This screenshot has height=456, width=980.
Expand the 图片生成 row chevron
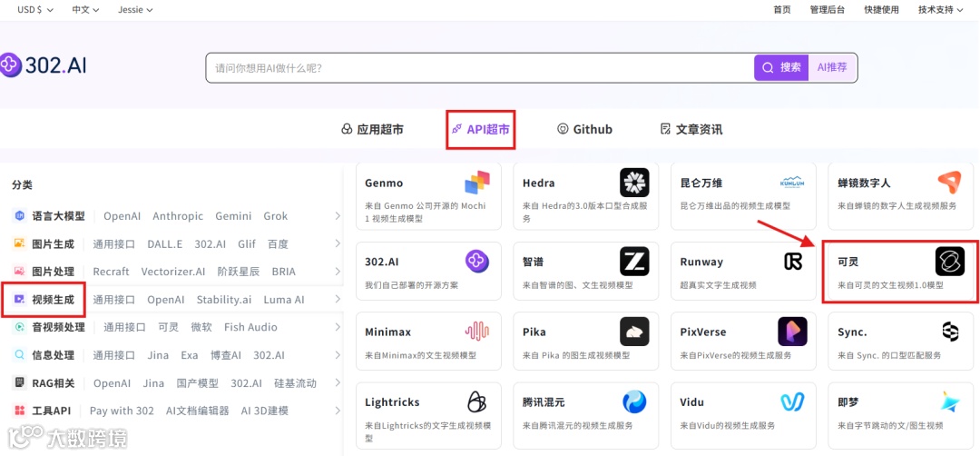pos(338,243)
